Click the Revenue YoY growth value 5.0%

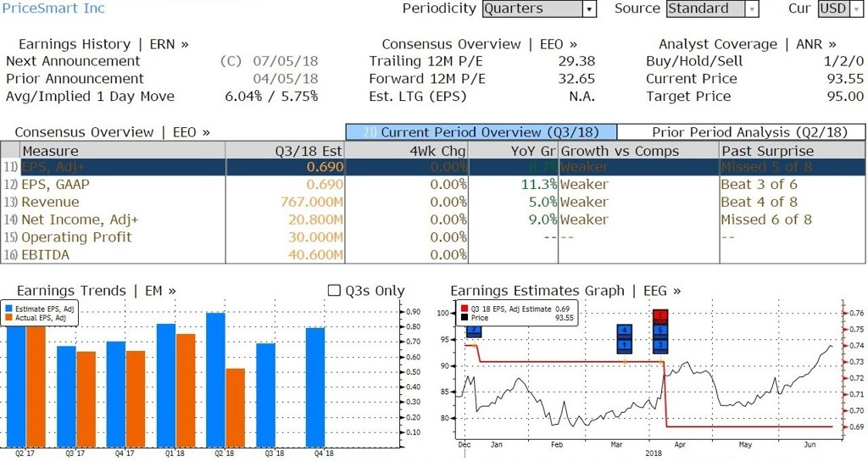point(542,203)
